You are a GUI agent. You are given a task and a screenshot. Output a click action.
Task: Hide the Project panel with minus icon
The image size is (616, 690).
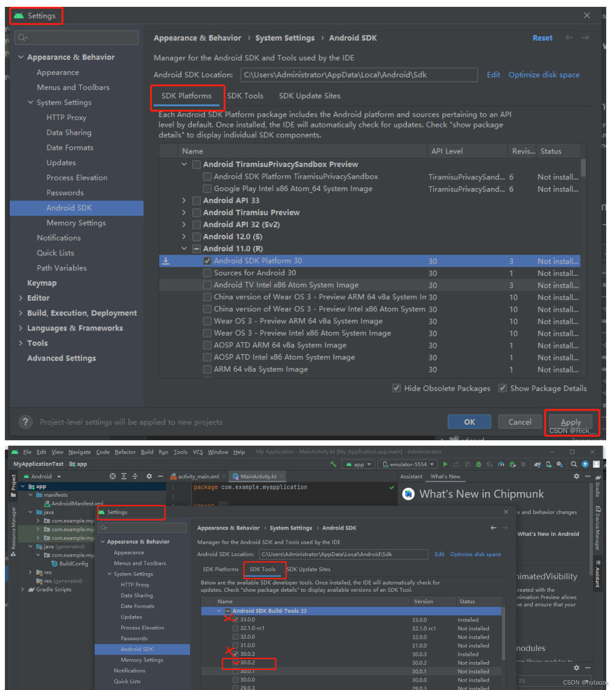point(160,476)
